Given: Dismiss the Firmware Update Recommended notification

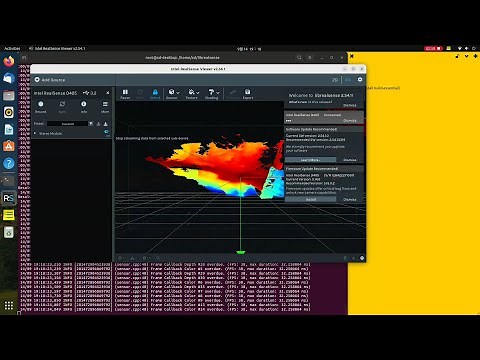Looking at the screenshot, I should tap(350, 199).
